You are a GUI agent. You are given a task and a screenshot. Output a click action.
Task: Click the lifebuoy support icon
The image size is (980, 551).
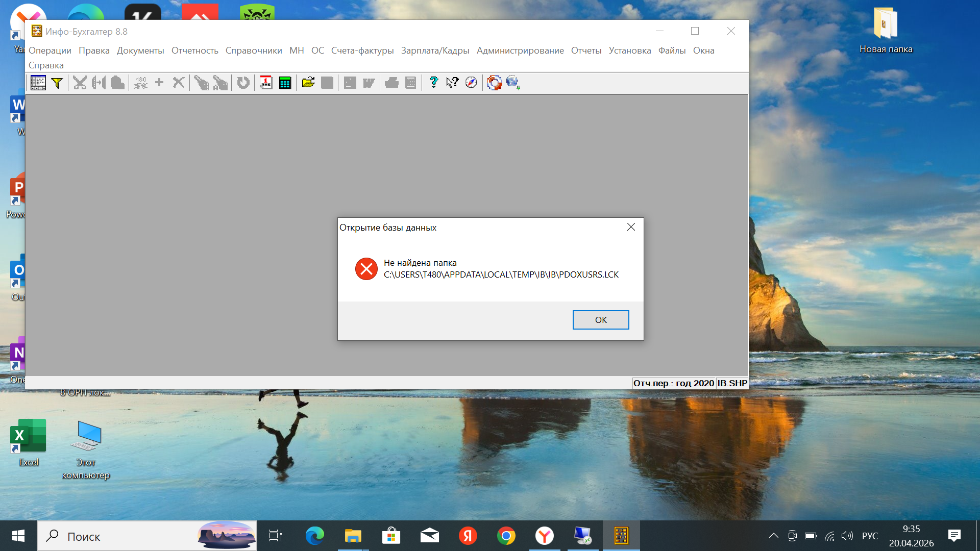[x=494, y=83]
